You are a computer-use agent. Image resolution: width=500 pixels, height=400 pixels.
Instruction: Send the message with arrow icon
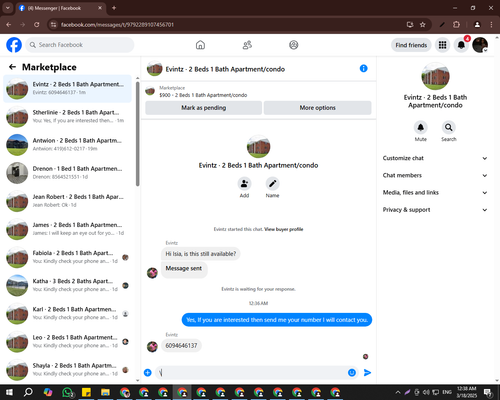(367, 373)
